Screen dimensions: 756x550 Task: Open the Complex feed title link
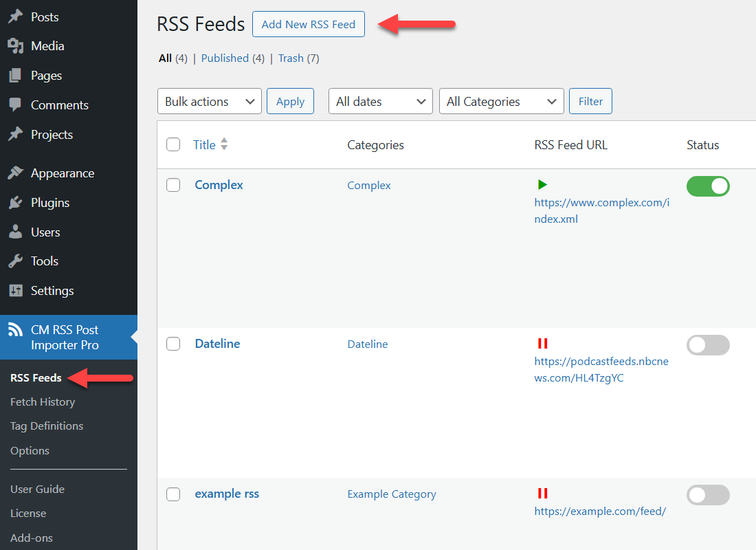pyautogui.click(x=219, y=185)
